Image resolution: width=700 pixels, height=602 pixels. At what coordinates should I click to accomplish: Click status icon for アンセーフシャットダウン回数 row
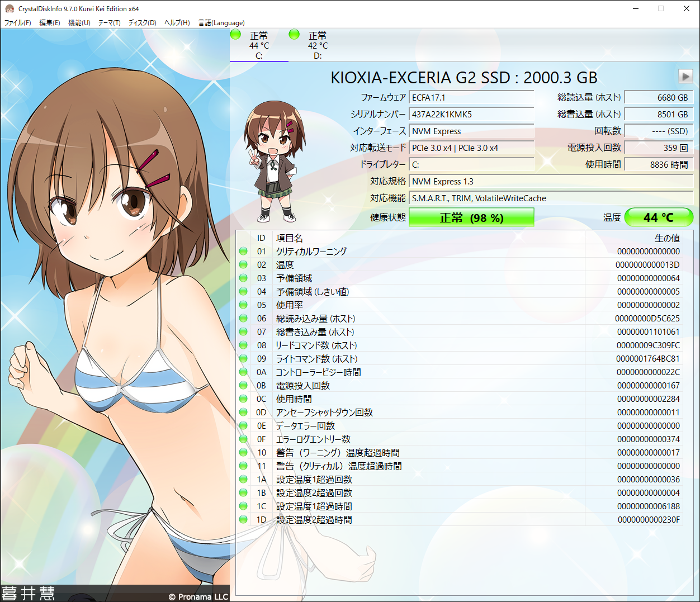click(x=243, y=412)
